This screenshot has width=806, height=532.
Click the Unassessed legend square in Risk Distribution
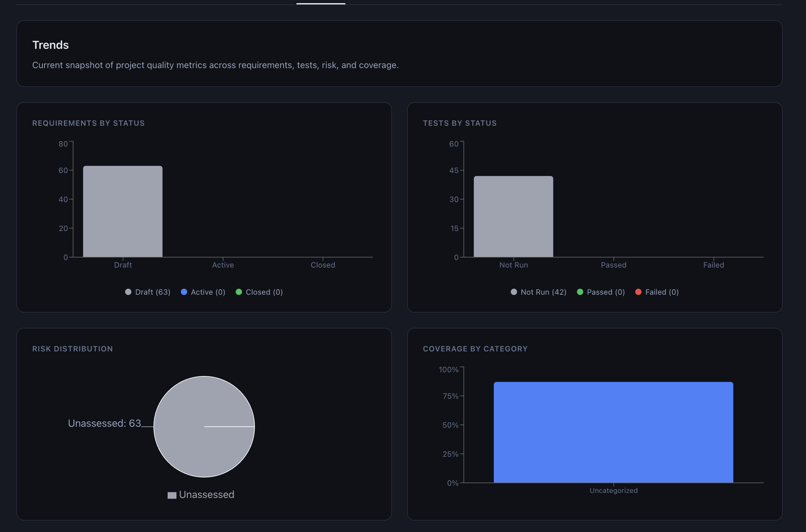(172, 495)
